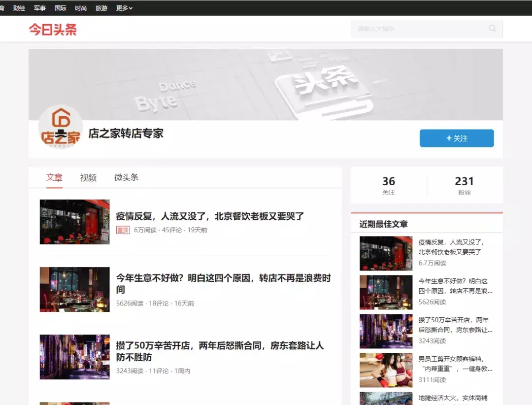Open sidebar article 今年生意不好做？明白这
Image resolution: width=532 pixels, height=405 pixels.
point(455,286)
